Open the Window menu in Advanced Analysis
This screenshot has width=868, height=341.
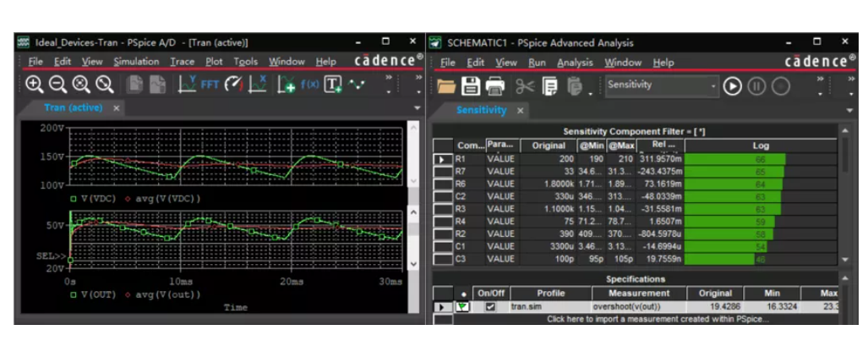(623, 63)
